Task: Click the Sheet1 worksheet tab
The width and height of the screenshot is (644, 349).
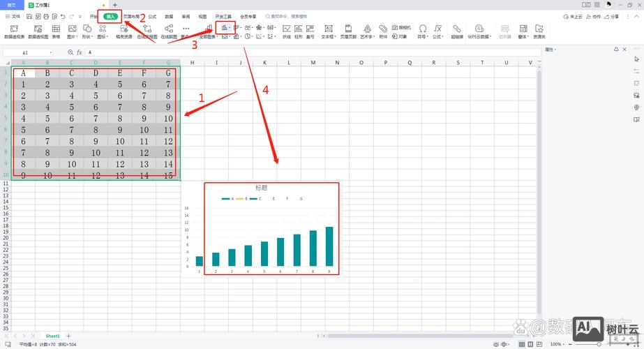Action: (x=53, y=336)
